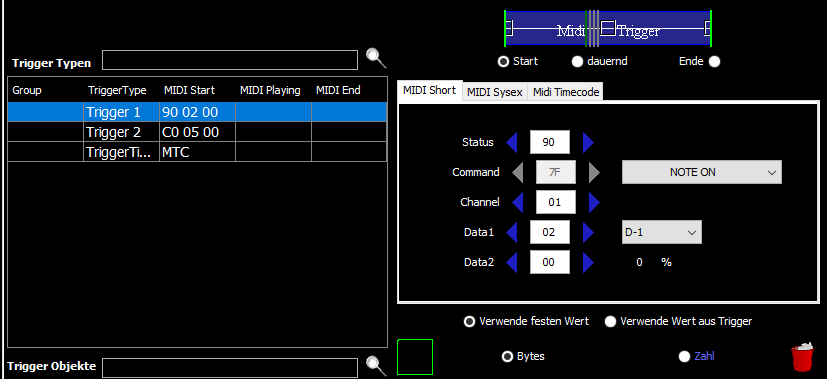
Task: Click the Trigger Typen search field
Action: 230,60
